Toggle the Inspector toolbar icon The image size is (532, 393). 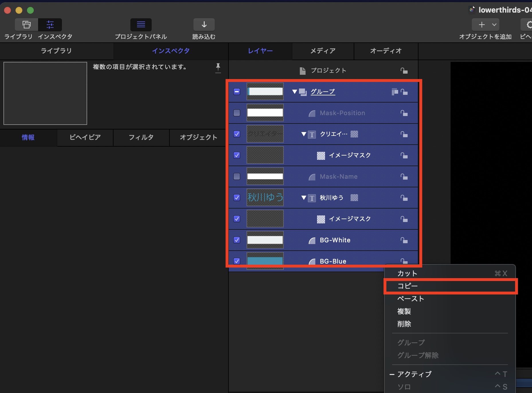pos(50,25)
